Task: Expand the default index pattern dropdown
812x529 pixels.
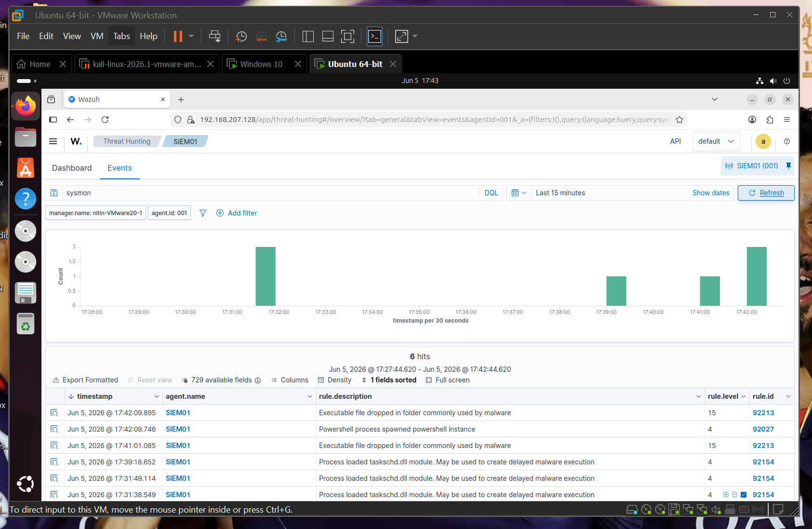Action: pyautogui.click(x=716, y=141)
